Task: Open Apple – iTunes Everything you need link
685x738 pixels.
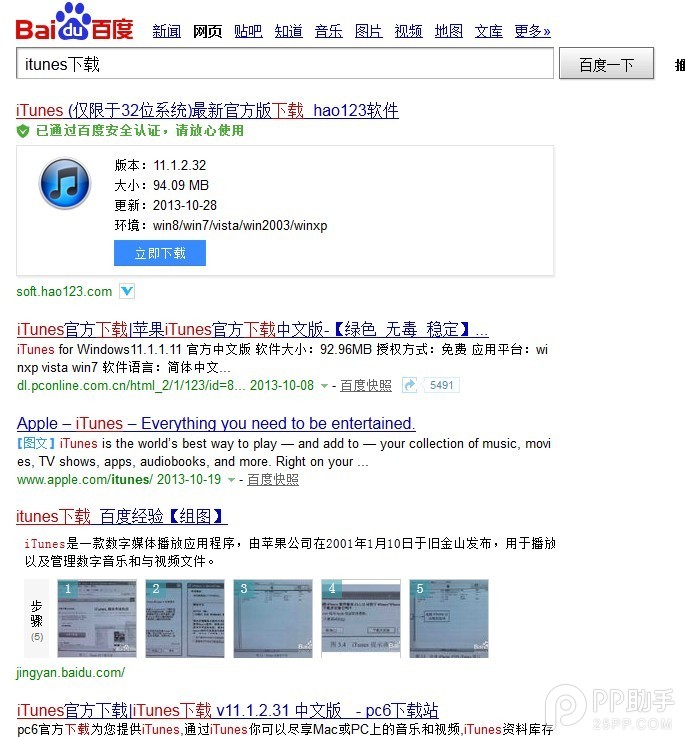Action: coord(216,424)
